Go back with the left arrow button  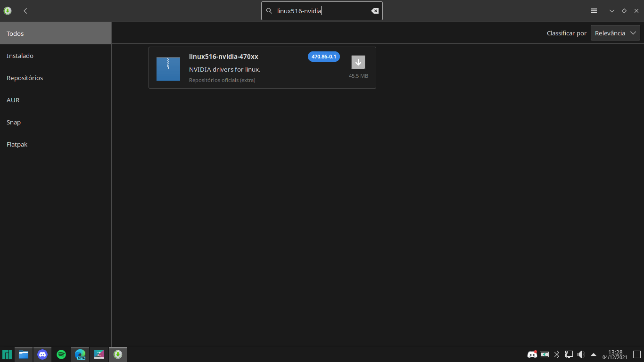[x=25, y=11]
